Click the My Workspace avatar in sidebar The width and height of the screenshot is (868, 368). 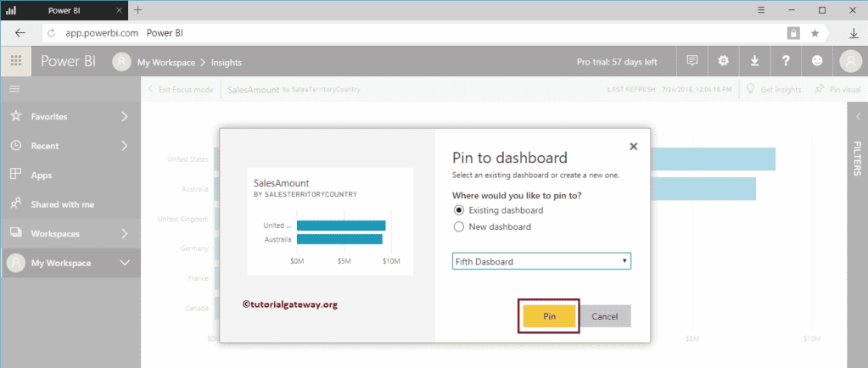pos(16,263)
